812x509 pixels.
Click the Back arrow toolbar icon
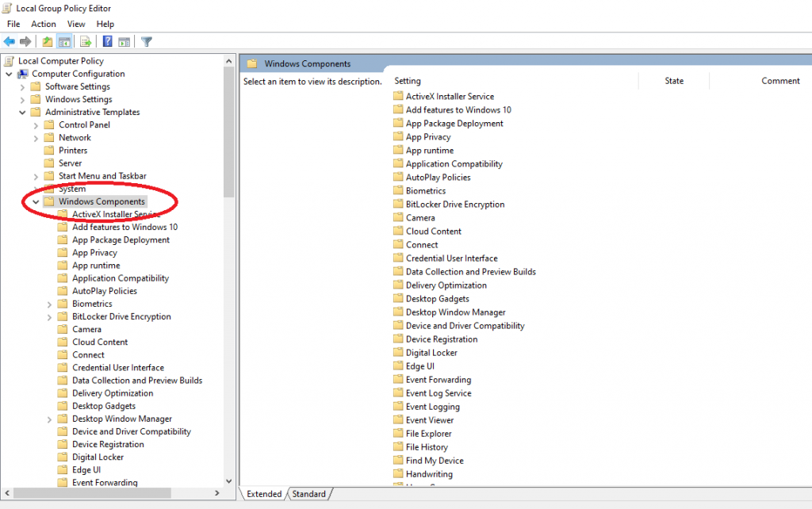(x=10, y=42)
